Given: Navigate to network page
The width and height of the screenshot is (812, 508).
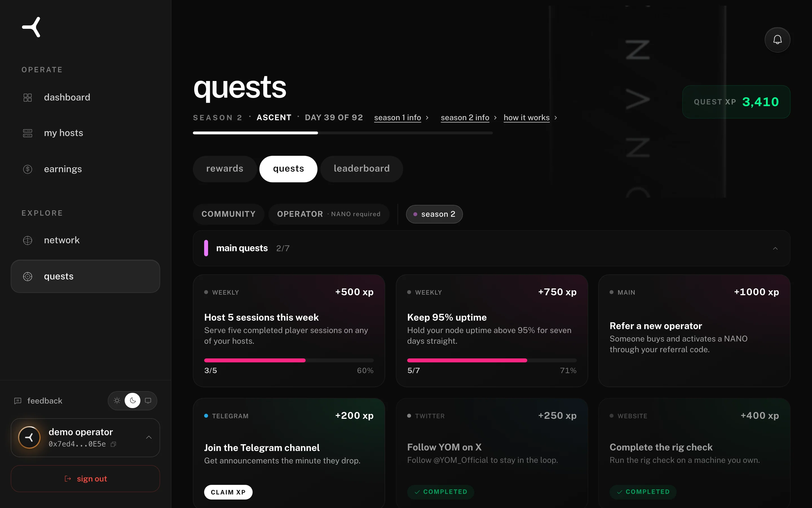Looking at the screenshot, I should [x=85, y=240].
